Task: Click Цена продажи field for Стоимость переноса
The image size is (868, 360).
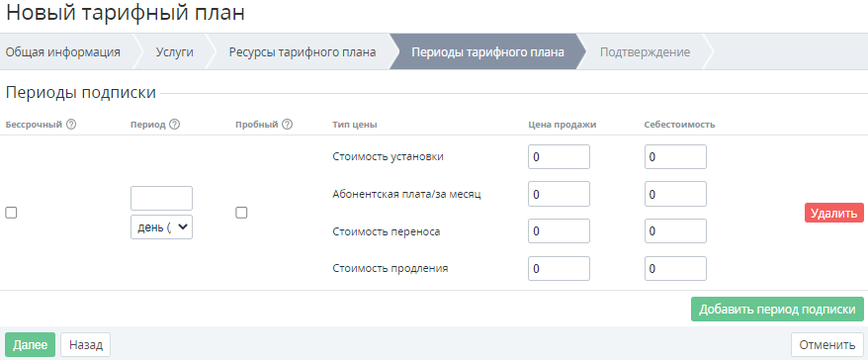Action: coord(560,231)
